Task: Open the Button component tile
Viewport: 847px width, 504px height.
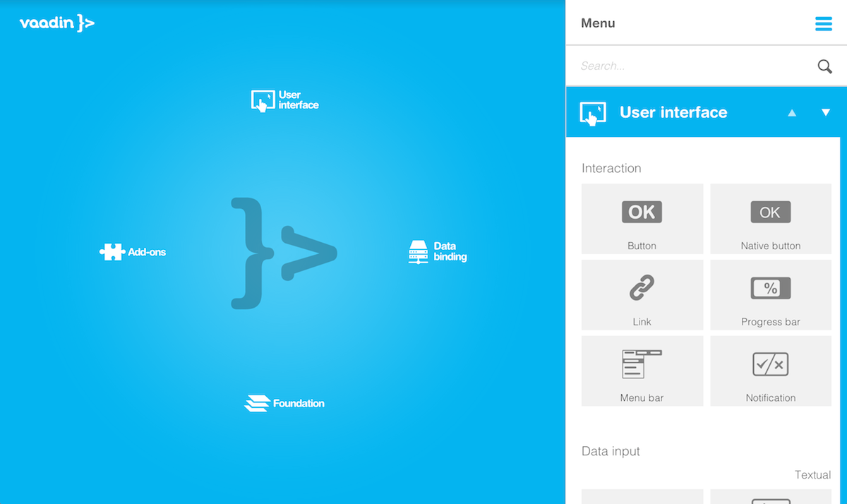Action: click(x=642, y=219)
